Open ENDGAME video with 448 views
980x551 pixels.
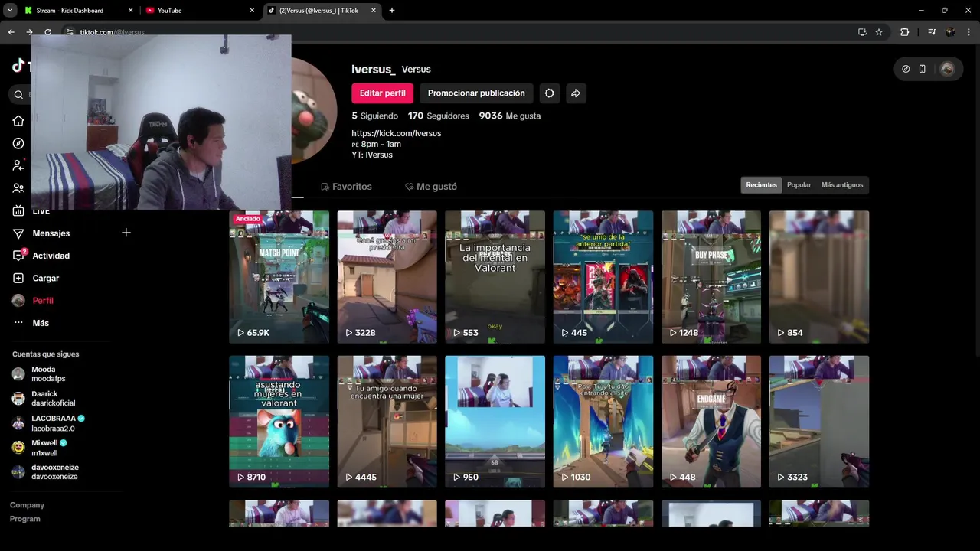pyautogui.click(x=711, y=422)
